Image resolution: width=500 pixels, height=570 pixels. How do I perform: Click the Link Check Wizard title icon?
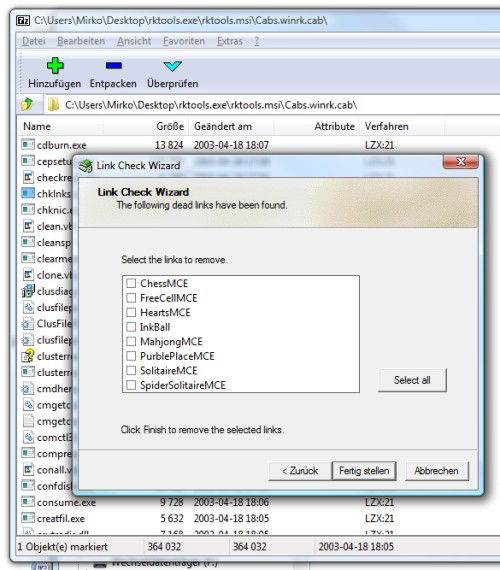pos(86,166)
